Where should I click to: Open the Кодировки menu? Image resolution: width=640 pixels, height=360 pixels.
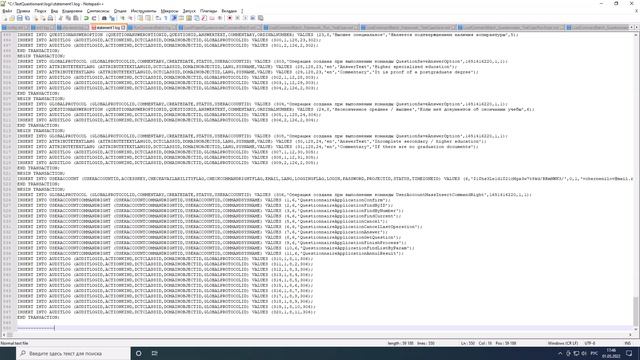point(72,11)
